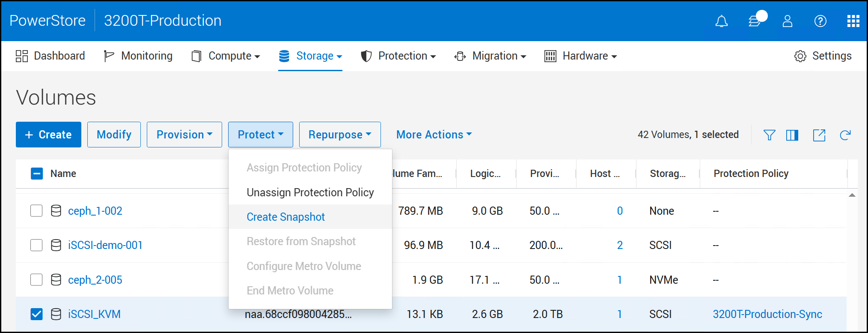868x333 pixels.
Task: Refresh the volumes table
Action: tap(845, 135)
